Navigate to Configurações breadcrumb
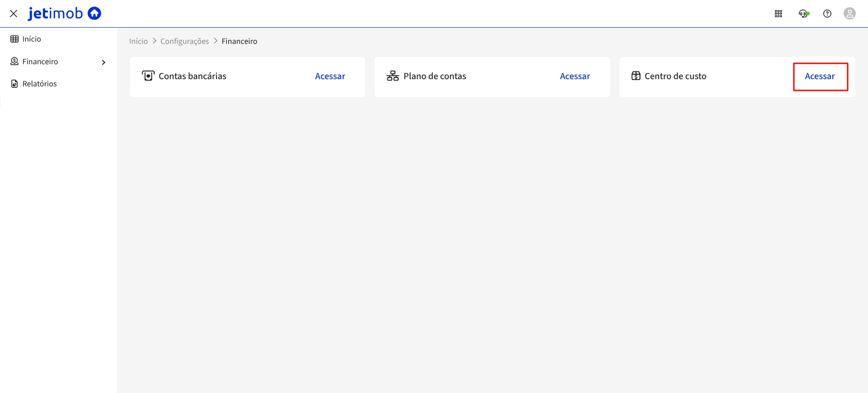The width and height of the screenshot is (868, 393). [x=184, y=41]
